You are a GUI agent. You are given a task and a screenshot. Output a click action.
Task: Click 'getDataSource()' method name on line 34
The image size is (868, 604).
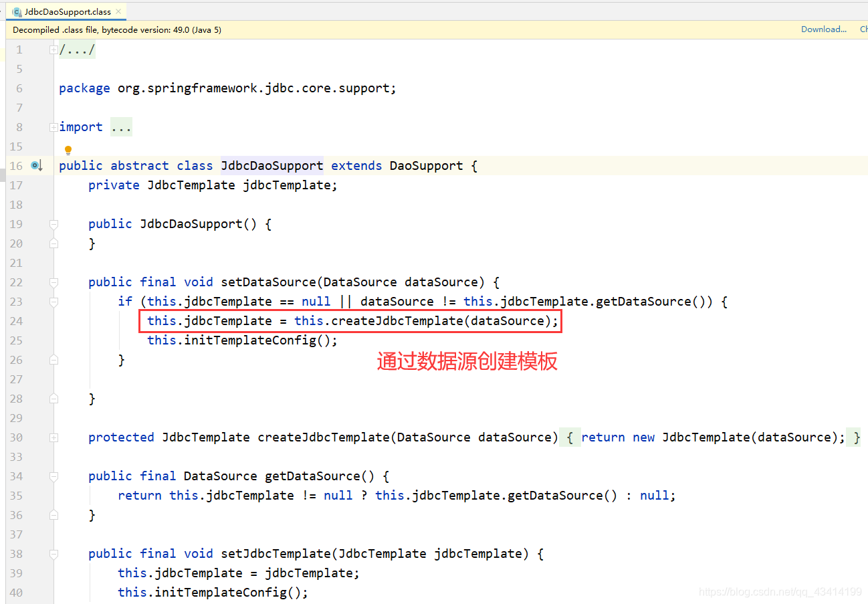point(320,476)
